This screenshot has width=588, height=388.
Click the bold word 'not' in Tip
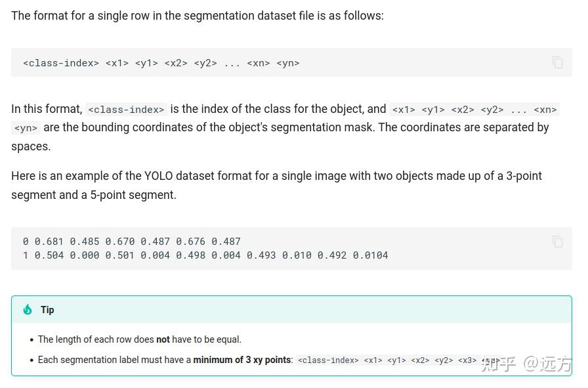(163, 339)
